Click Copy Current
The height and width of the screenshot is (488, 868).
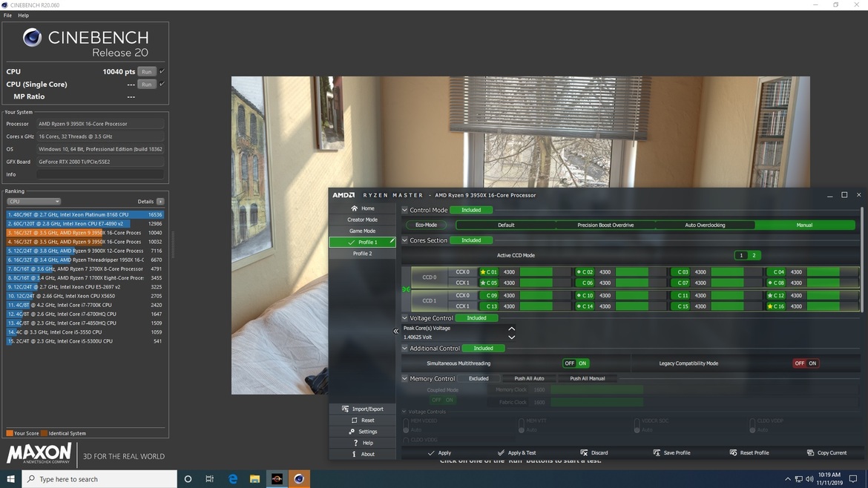pyautogui.click(x=826, y=452)
